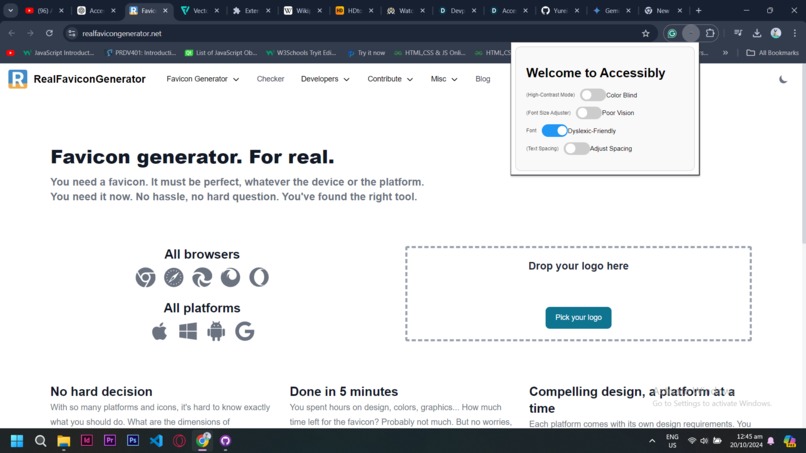Open the media control icon in toolbar
The image size is (806, 453).
[738, 33]
